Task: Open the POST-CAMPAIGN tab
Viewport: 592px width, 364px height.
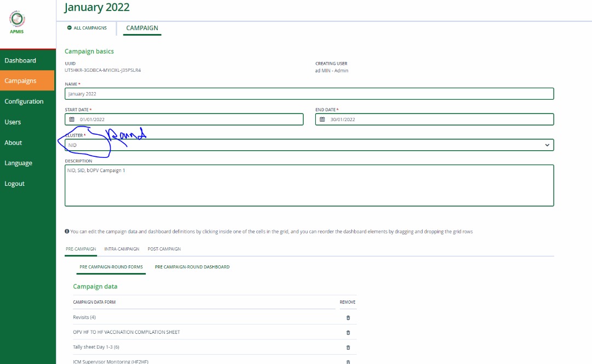Action: 163,248
